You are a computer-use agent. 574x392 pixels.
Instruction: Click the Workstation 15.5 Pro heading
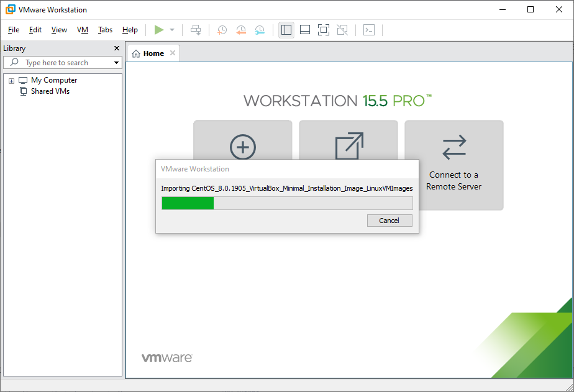337,101
